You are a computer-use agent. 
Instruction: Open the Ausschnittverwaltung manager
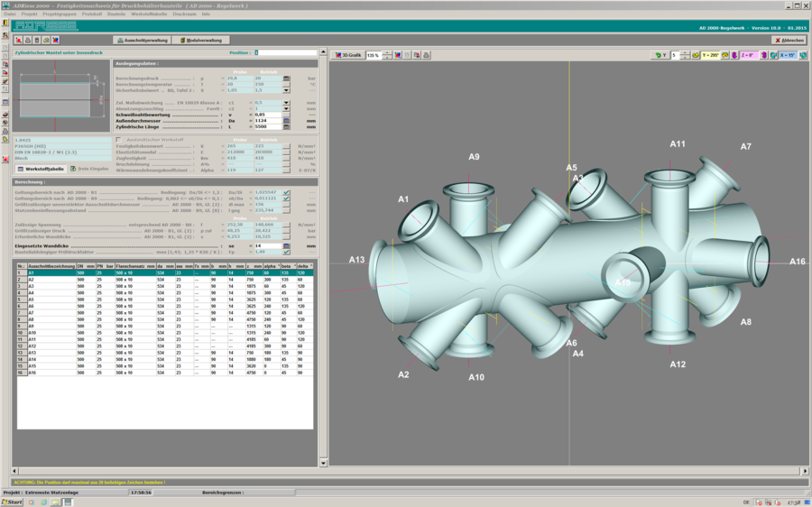143,40
